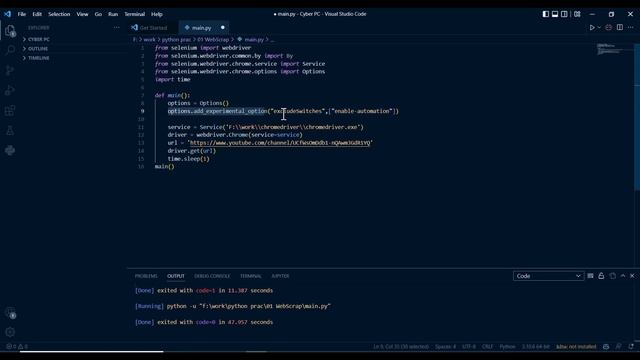Image resolution: width=640 pixels, height=360 pixels.
Task: Open the Extensions view
Action: point(10,110)
